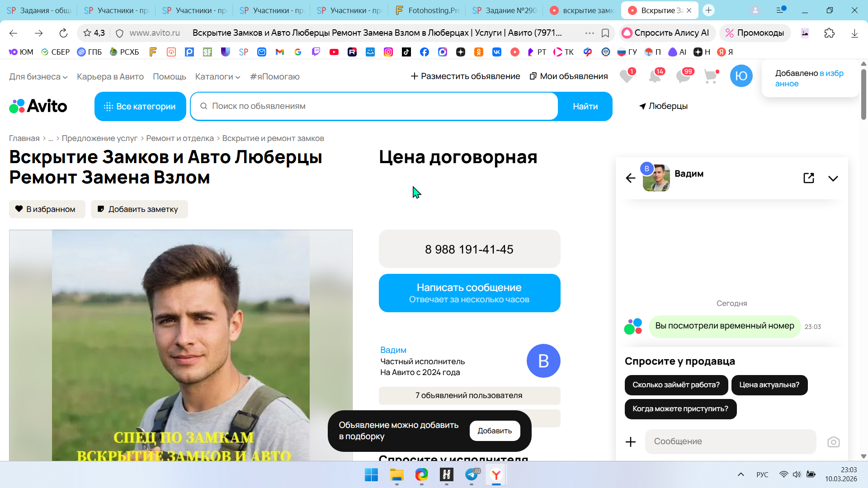Expand the 'Для бизнеса' dropdown
Viewport: 868px width, 488px height.
[x=38, y=77]
